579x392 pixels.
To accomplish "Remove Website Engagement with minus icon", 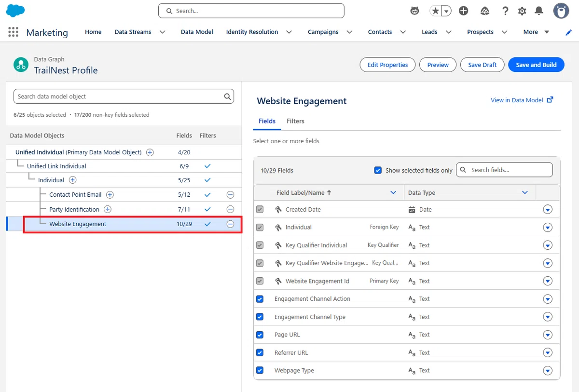I will (230, 224).
